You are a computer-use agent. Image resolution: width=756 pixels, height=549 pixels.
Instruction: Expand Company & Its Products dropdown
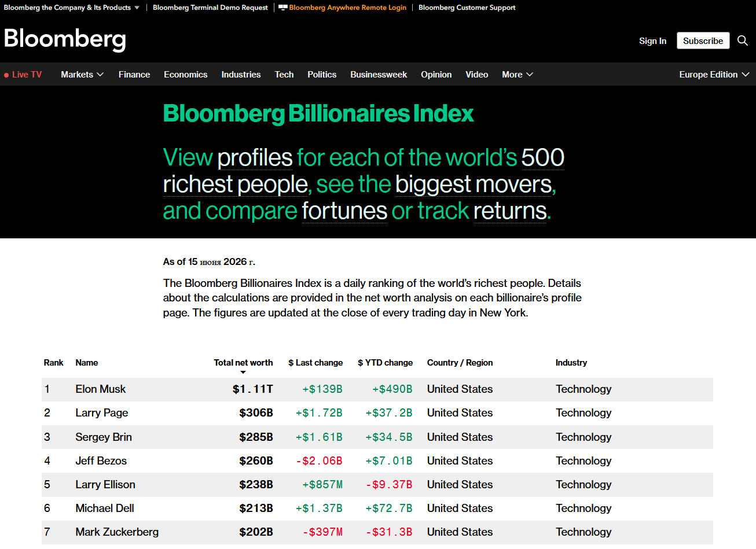point(137,8)
